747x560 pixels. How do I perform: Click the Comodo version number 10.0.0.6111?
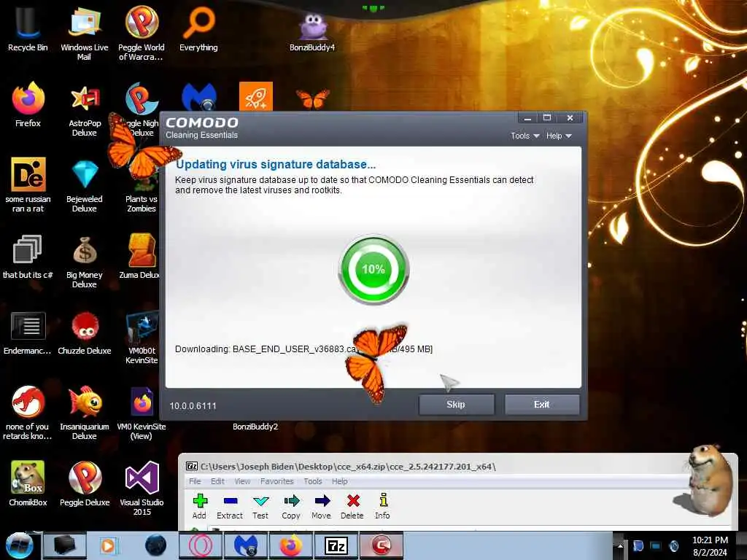tap(193, 405)
